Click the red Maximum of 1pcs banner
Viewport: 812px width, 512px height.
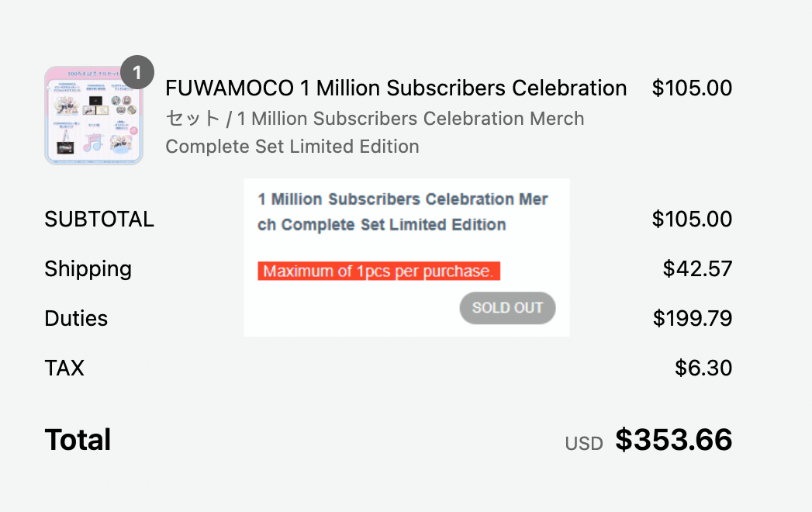point(378,272)
